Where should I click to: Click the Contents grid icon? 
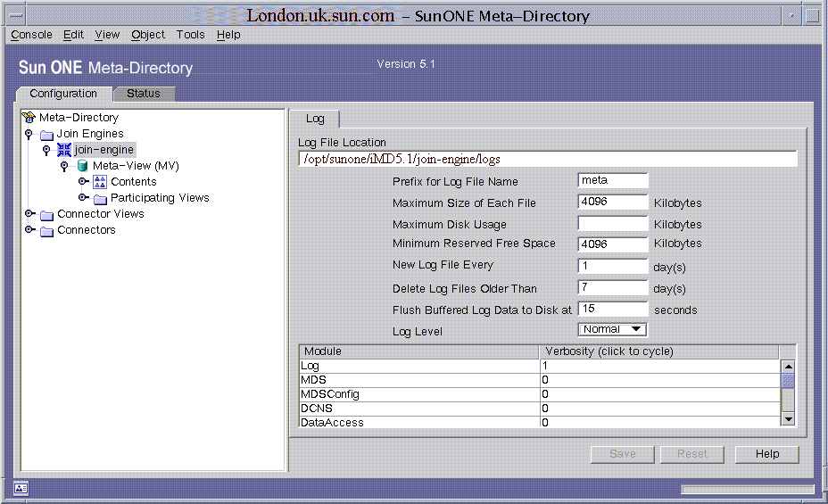(x=100, y=182)
